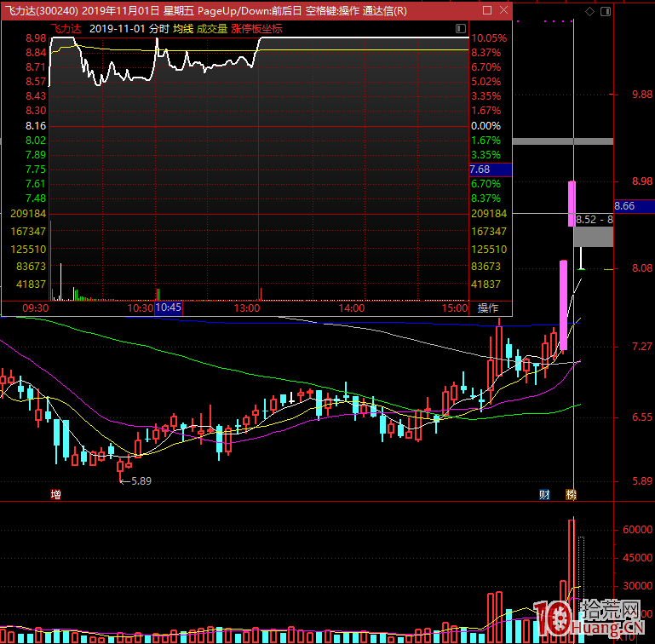Click the 30000 volume label in the lower panel

[x=637, y=585]
